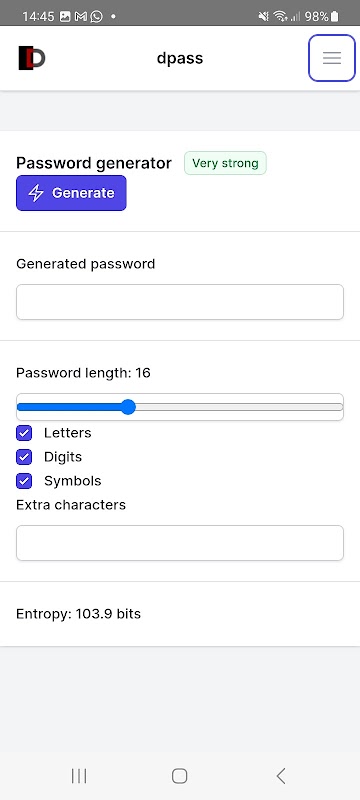The image size is (360, 800).
Task: Tap the Android recent apps button
Action: (79, 776)
